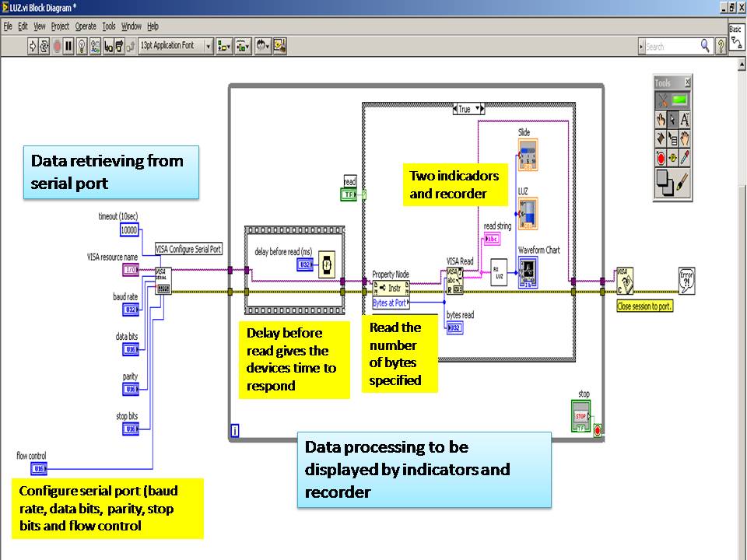
Task: Toggle Highlight Execution light bulb
Action: tap(82, 46)
